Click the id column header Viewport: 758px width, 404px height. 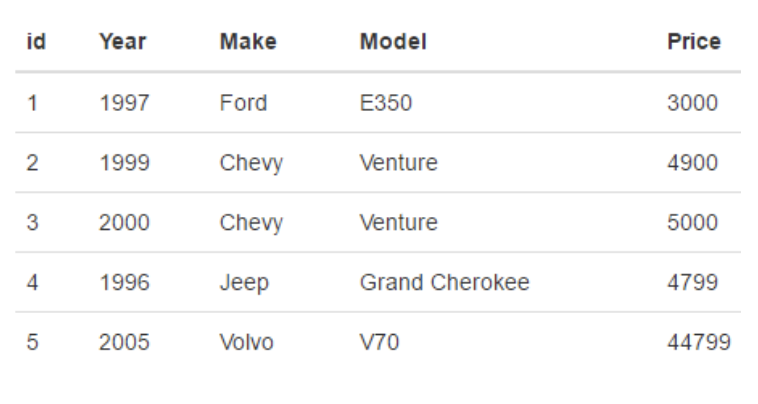coord(32,42)
